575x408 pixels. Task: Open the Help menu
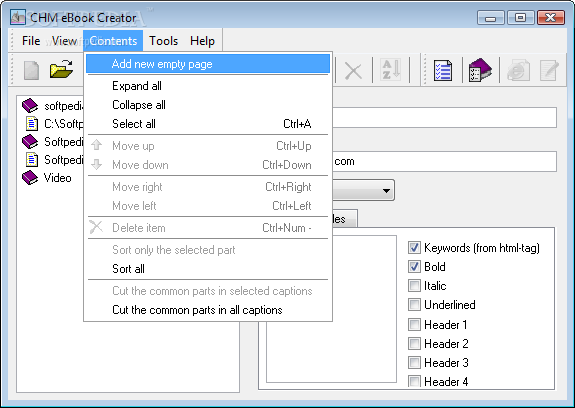pos(202,41)
